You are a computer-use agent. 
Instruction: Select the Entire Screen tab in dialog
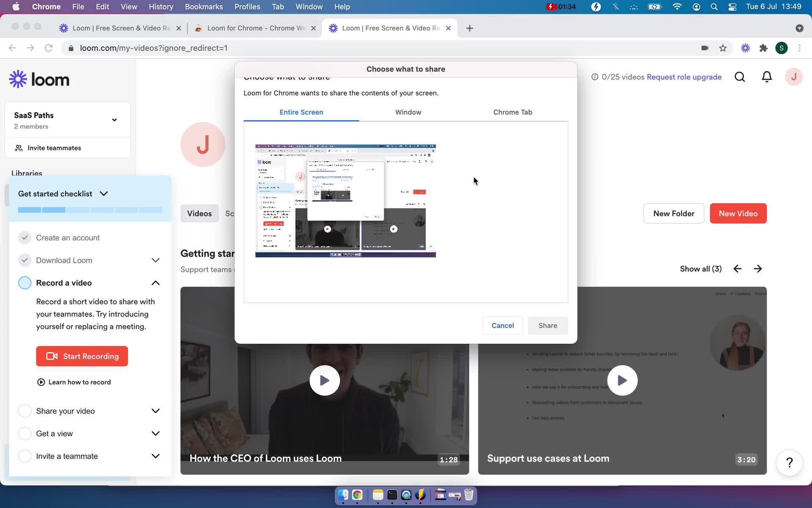[x=302, y=112]
